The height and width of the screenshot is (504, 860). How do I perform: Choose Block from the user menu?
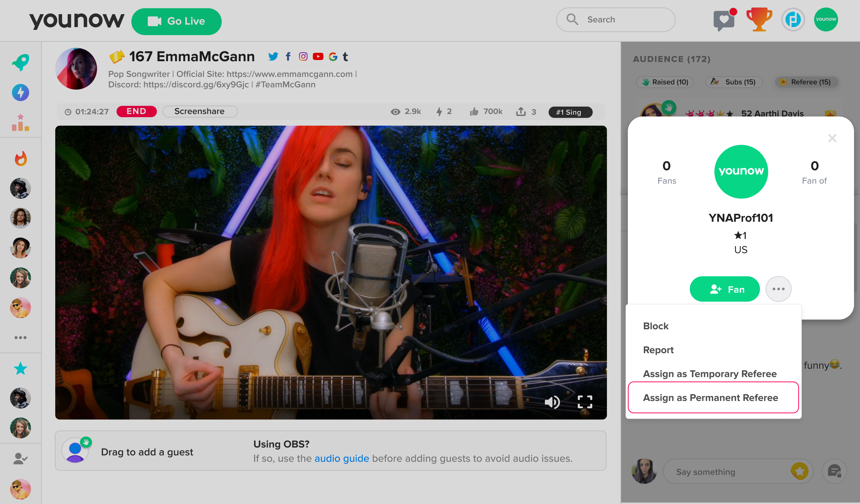(656, 326)
